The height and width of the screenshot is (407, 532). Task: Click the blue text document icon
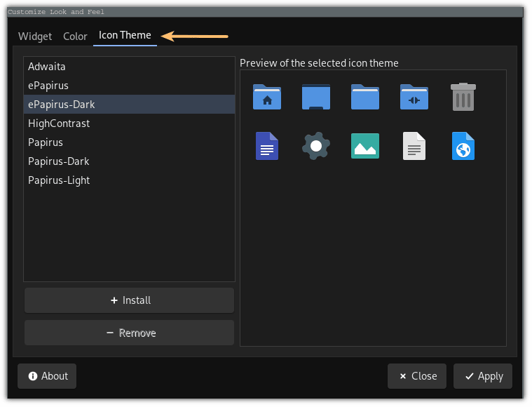pos(266,146)
